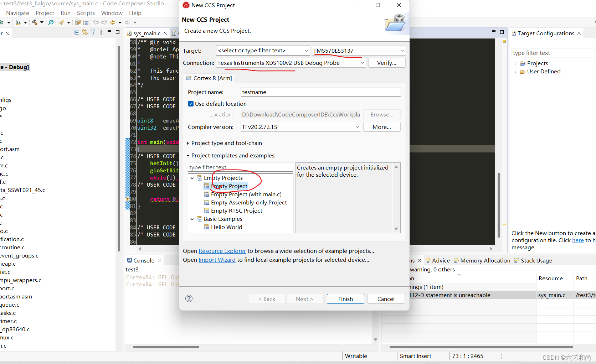Click the last edit location arrow icon
Viewport: 596px width, 364px height.
[96, 22]
